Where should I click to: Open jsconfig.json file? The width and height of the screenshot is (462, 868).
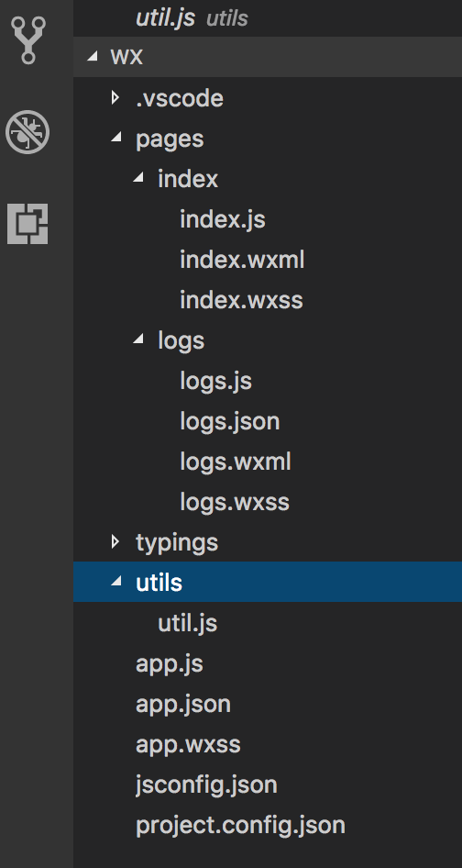[206, 786]
